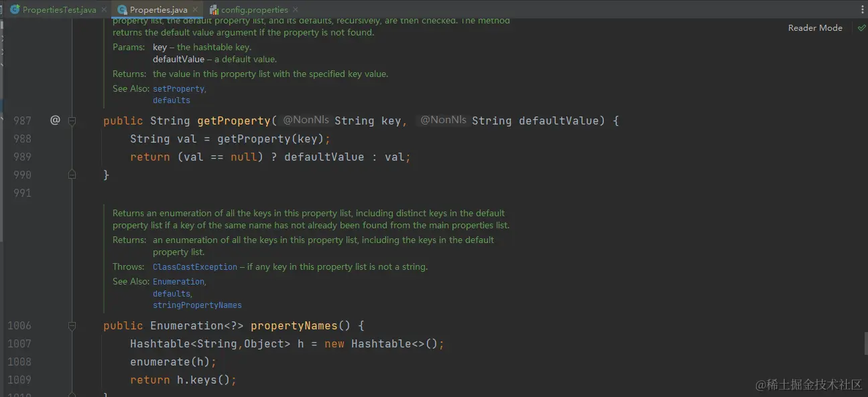The image size is (868, 397).
Task: Click the config.properties file type icon
Action: coord(214,10)
